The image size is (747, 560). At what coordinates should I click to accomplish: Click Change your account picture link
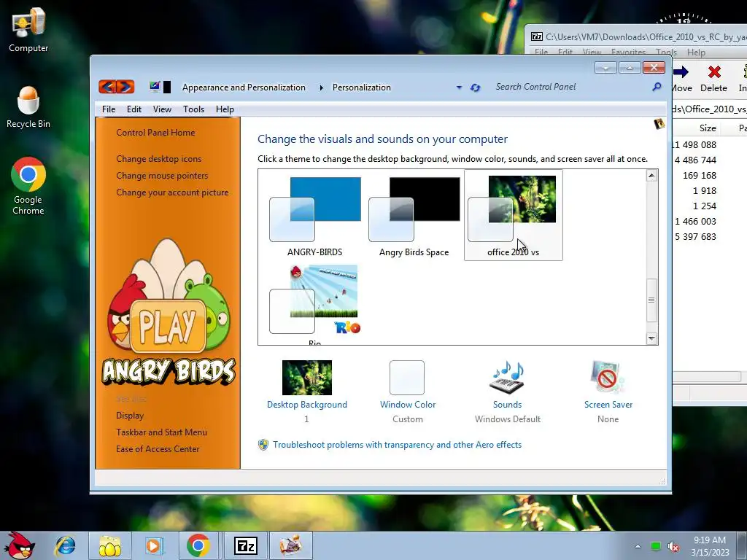point(172,192)
